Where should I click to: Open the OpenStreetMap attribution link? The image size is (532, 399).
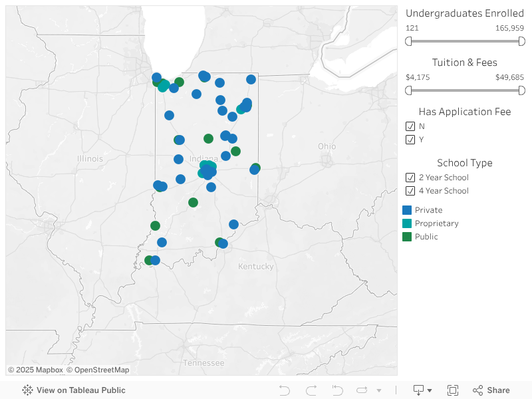click(x=101, y=370)
